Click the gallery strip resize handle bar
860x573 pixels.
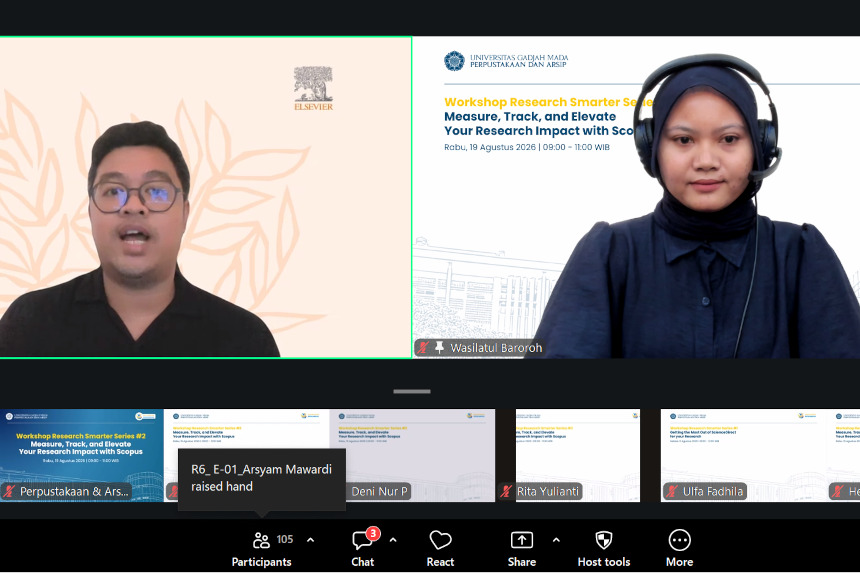pos(412,392)
